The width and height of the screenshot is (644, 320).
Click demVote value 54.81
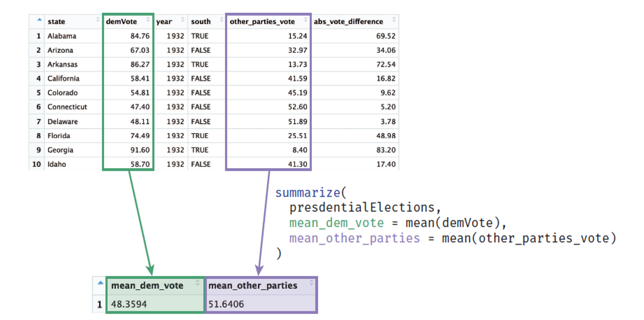[x=140, y=93]
